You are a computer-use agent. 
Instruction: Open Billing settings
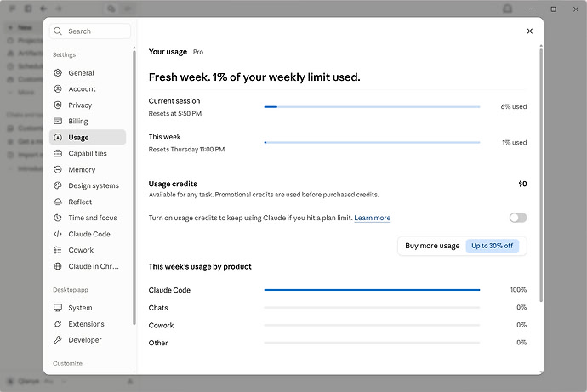point(88,121)
